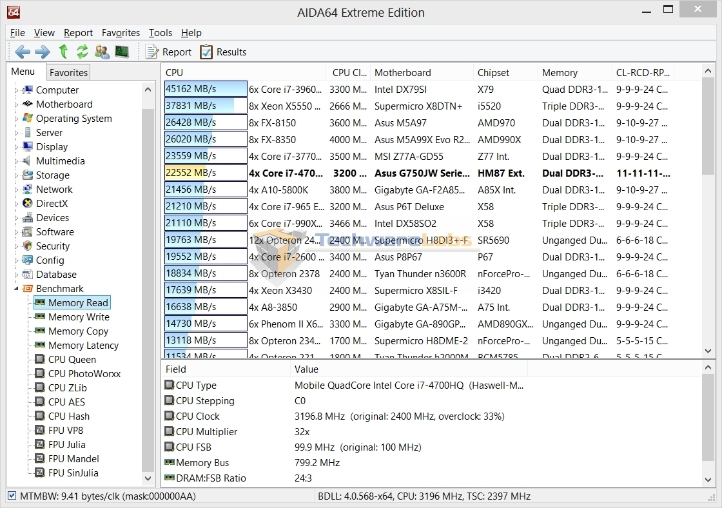Select the Benchmark folder icon
Viewport: 722px width, 508px height.
click(28, 289)
